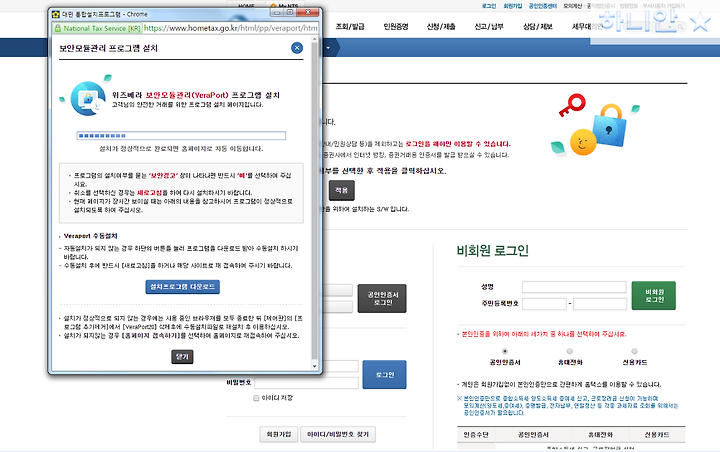Click the Hometax favicon in the popup title bar
Screen dimensions: 720x452
[x=56, y=14]
